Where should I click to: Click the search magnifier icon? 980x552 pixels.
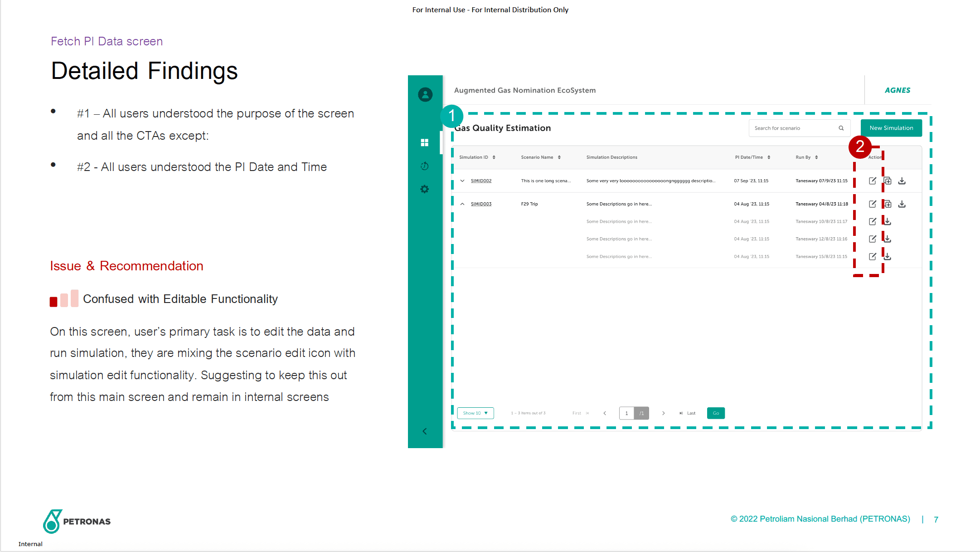pyautogui.click(x=841, y=128)
